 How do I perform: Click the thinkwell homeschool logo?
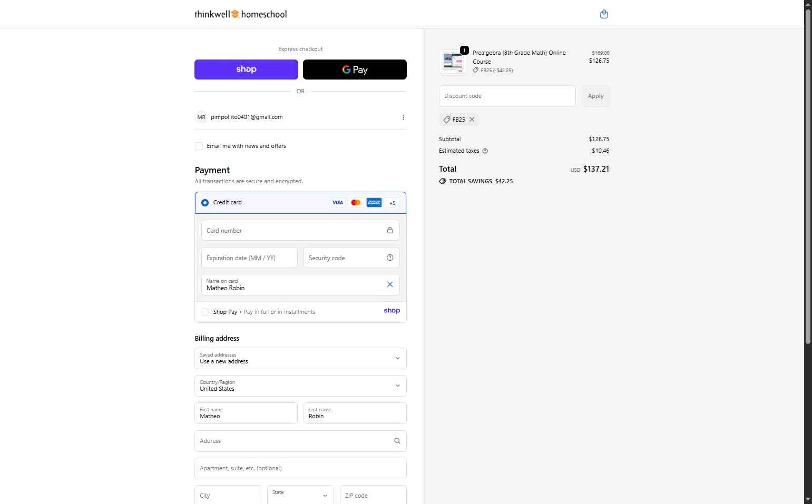(x=241, y=14)
